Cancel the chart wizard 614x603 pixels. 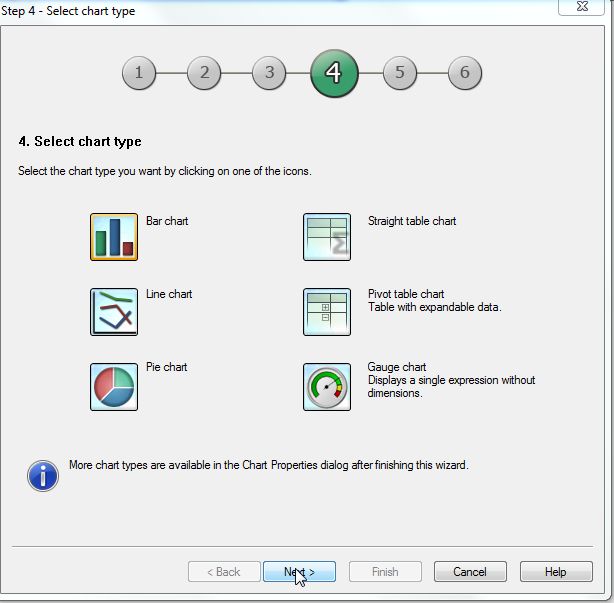[x=470, y=572]
